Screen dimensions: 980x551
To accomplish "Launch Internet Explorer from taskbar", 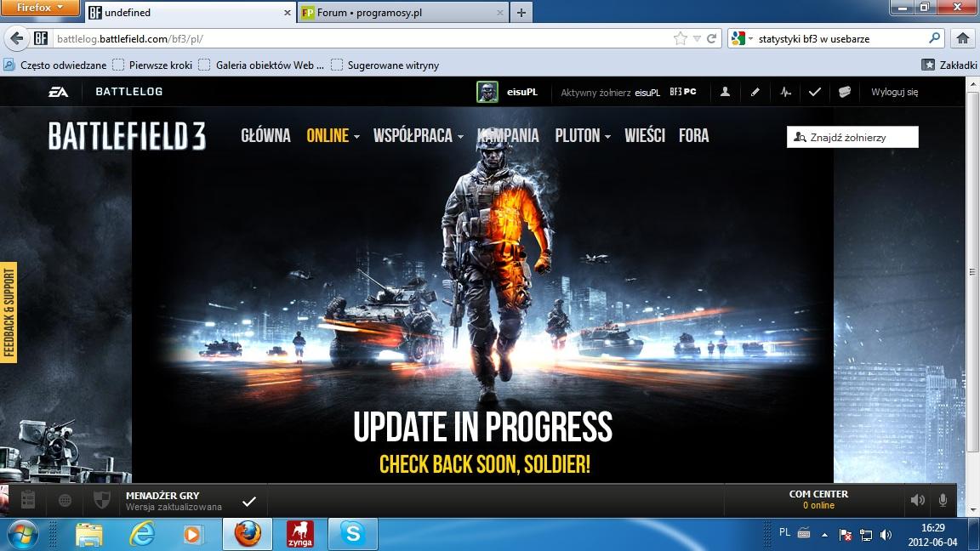I will coord(142,535).
